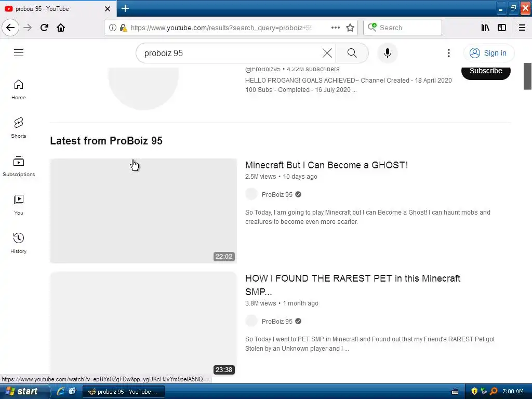Open the Firefox library icon
The width and height of the screenshot is (532, 399).
tap(485, 28)
